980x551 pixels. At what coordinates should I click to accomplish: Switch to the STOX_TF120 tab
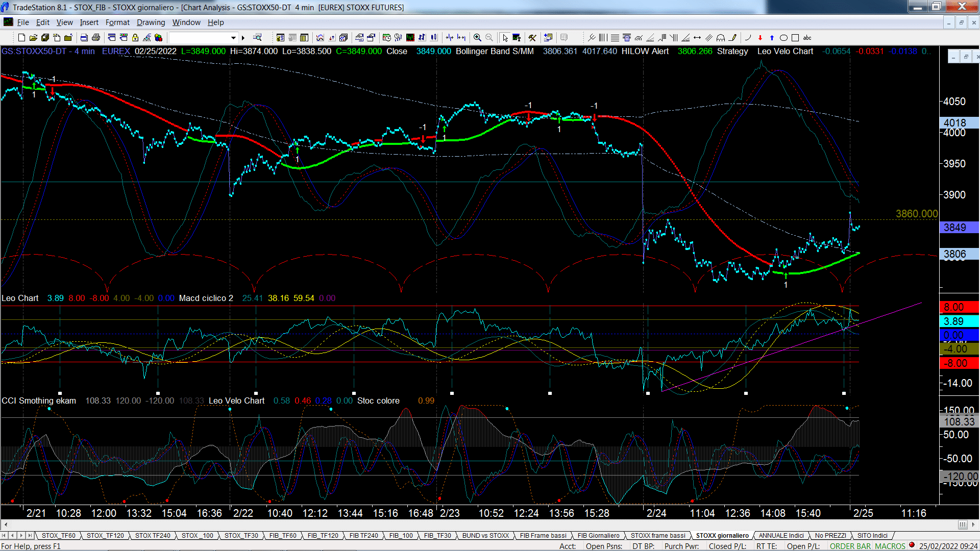(x=105, y=535)
